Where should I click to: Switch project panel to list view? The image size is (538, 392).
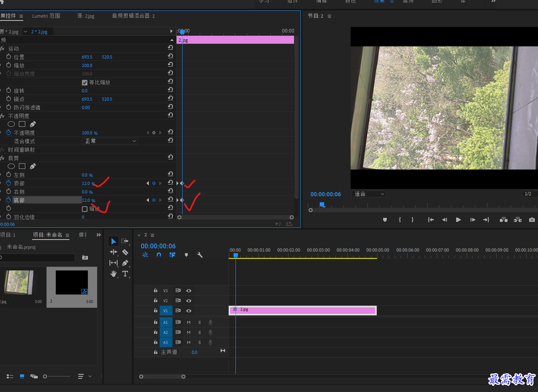(10, 376)
